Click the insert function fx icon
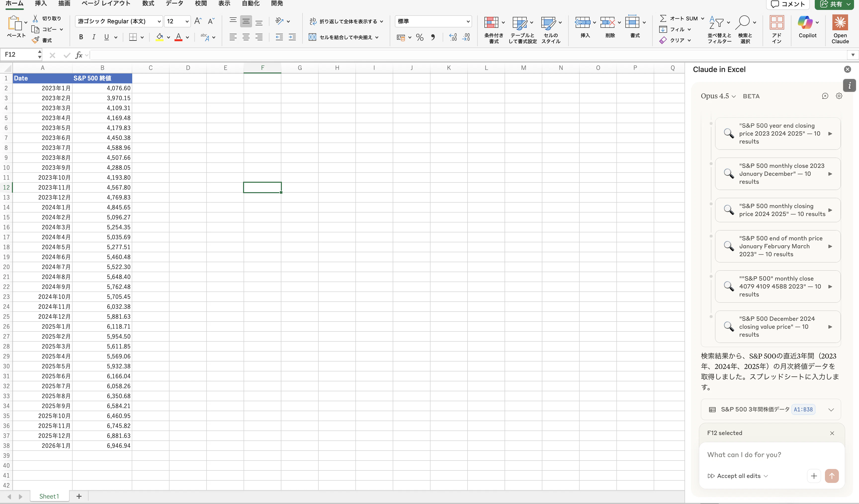The height and width of the screenshot is (504, 859). click(x=79, y=55)
